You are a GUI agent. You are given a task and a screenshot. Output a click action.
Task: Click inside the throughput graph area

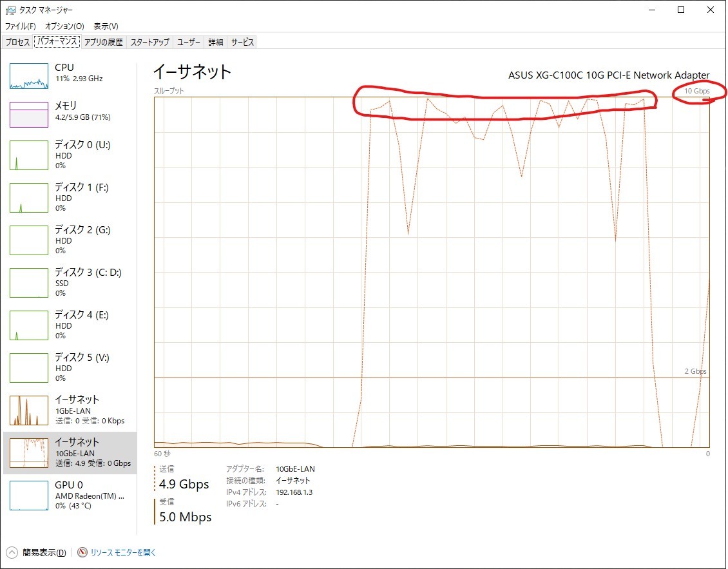(432, 272)
